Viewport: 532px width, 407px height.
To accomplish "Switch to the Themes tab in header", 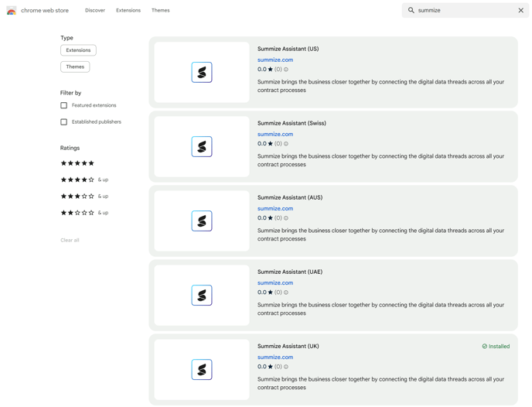I will tap(160, 11).
